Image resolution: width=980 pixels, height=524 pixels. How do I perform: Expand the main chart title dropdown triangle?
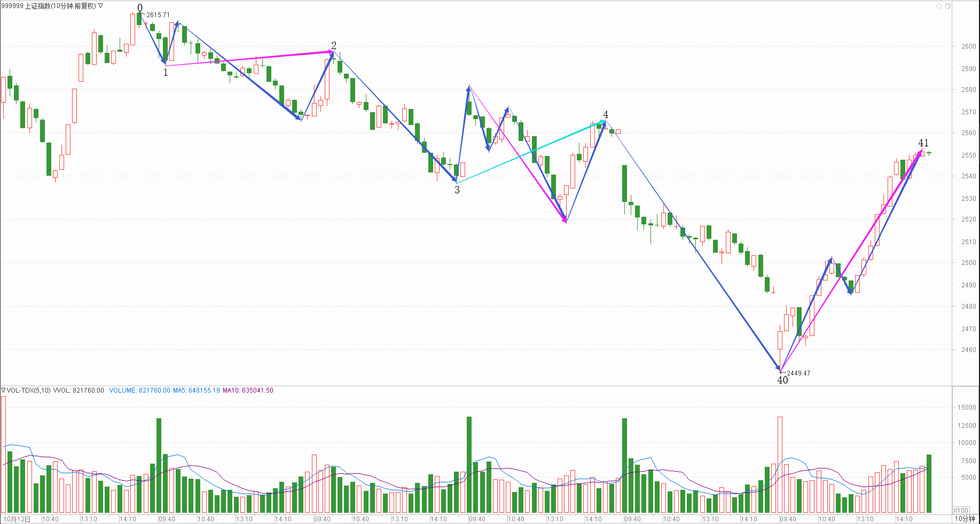tap(100, 6)
